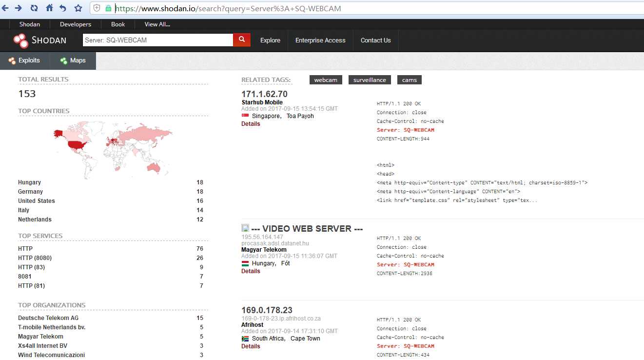Select the cams related tag
This screenshot has height=360, width=644.
coord(410,80)
